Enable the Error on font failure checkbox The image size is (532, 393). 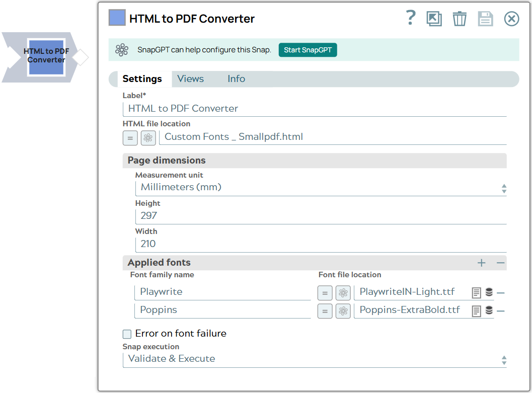pos(127,334)
